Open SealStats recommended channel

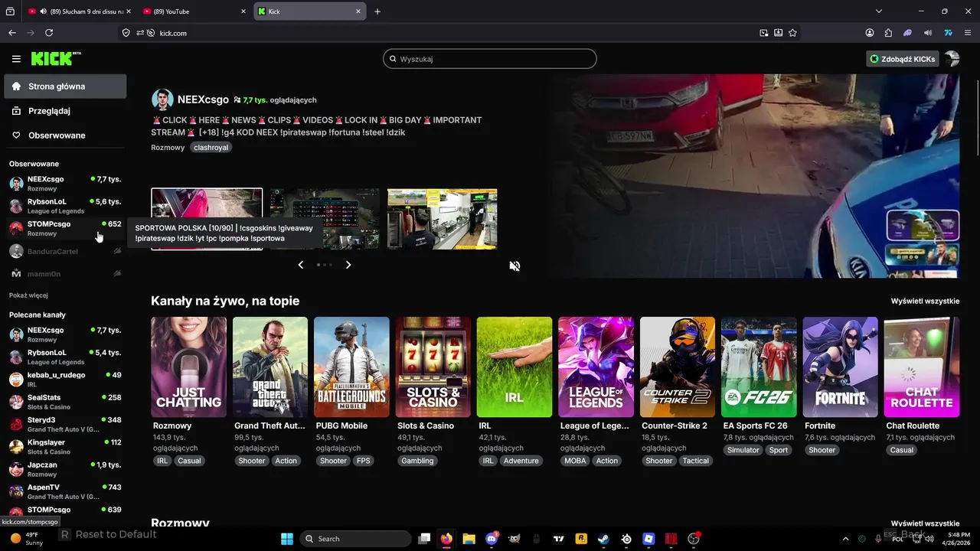(65, 402)
